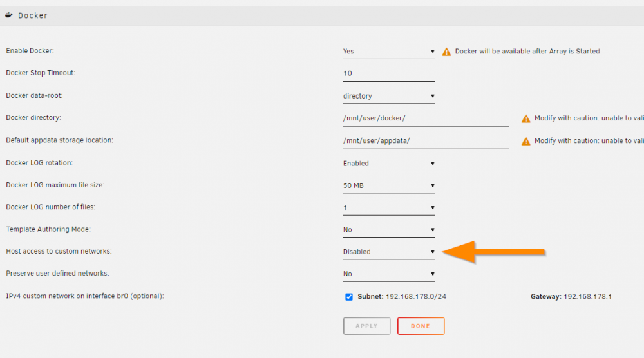Image resolution: width=644 pixels, height=358 pixels.
Task: Click warning icon next to Docker directory field
Action: click(526, 118)
